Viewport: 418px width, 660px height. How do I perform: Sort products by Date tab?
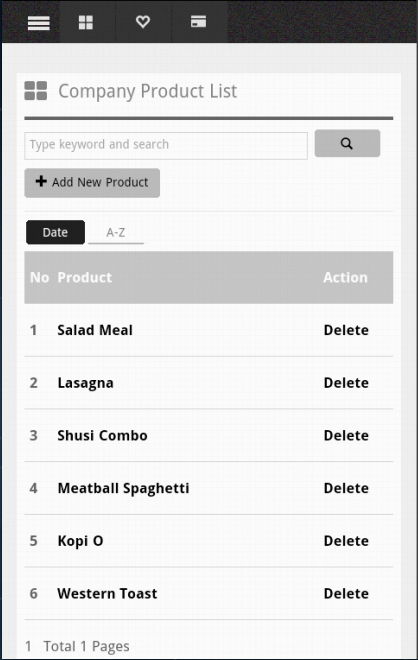coord(55,232)
